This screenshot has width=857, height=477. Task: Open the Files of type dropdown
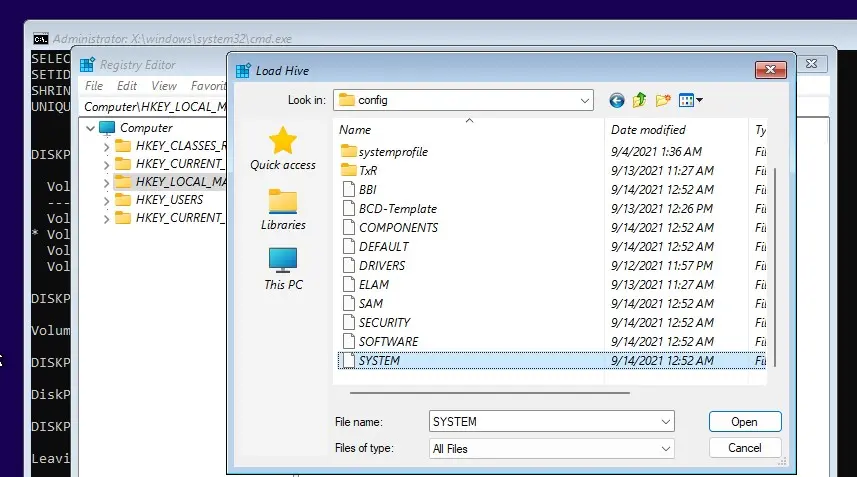coord(665,449)
